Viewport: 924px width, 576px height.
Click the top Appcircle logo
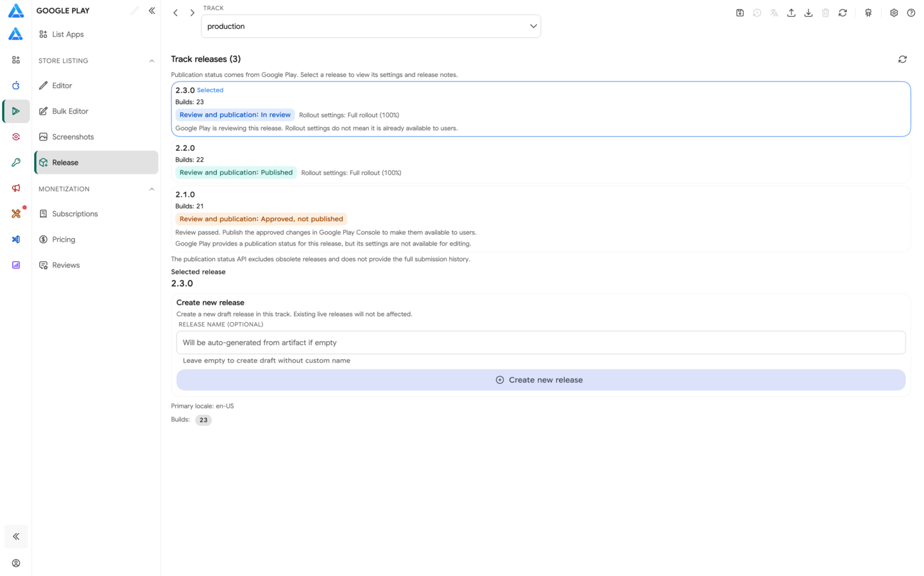click(16, 11)
